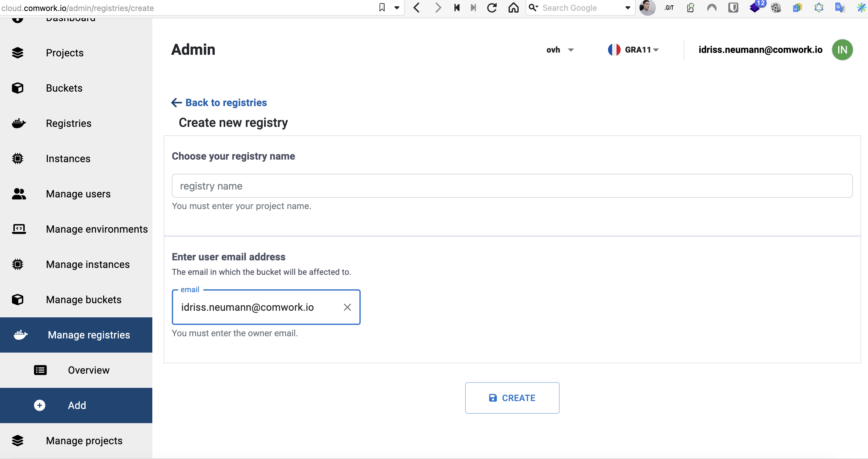Open Manage users section
868x459 pixels.
[x=76, y=194]
